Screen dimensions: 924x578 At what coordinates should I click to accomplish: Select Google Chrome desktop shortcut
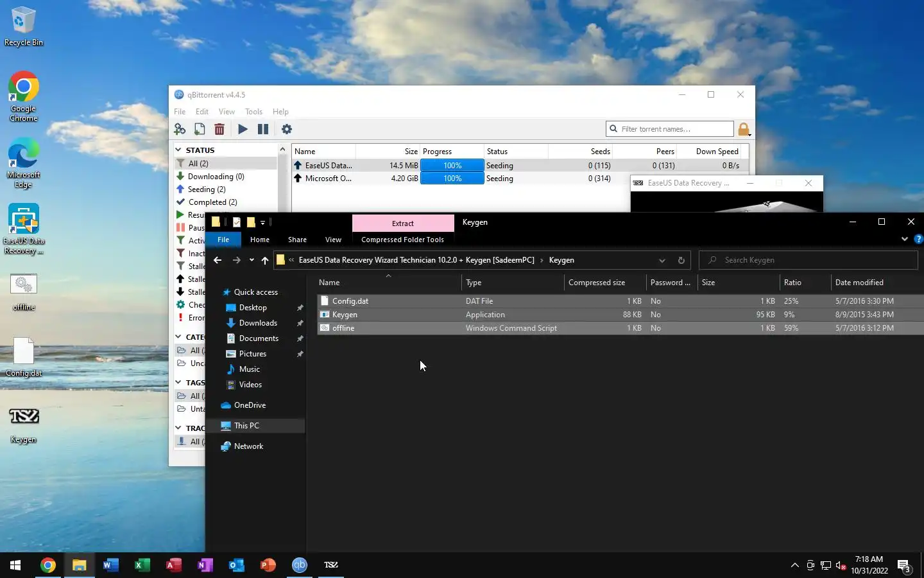click(24, 96)
